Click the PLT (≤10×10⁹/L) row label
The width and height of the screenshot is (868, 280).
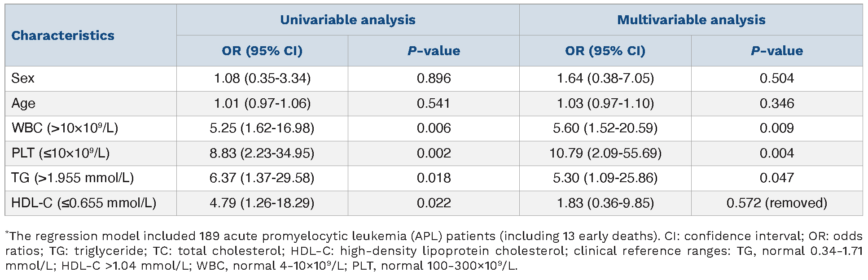click(61, 153)
